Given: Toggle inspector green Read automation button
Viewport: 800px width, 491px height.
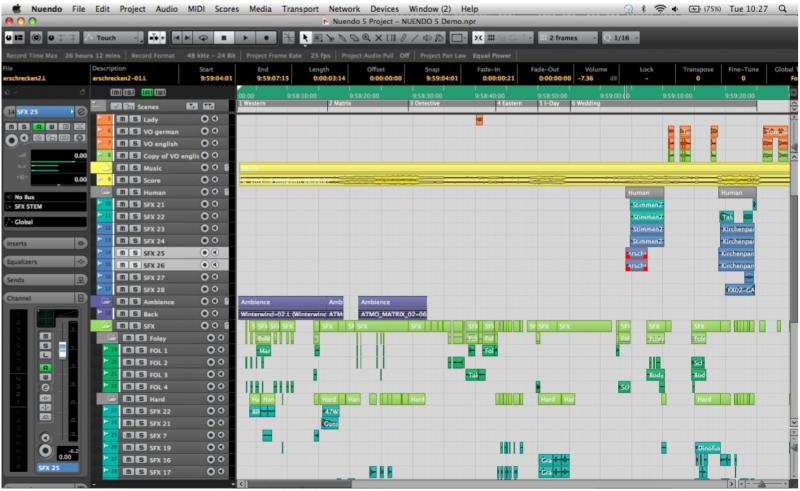Looking at the screenshot, I should (39, 127).
